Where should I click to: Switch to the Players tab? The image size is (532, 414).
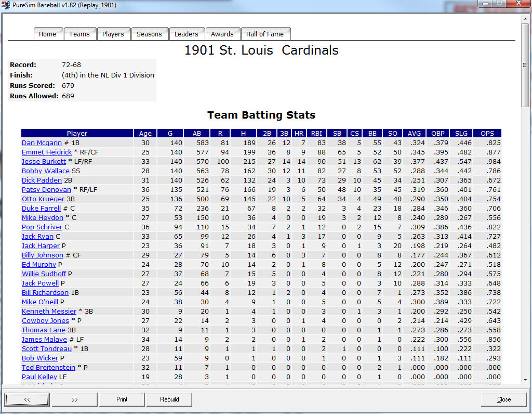[113, 34]
